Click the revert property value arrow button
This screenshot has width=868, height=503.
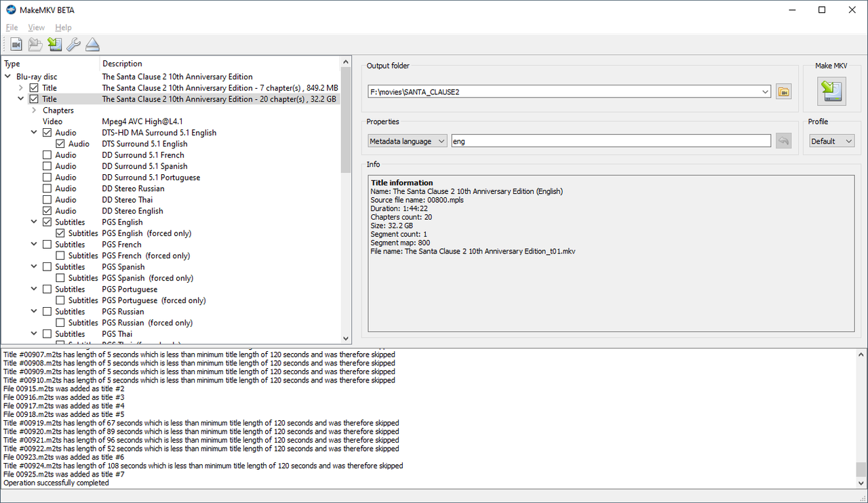coord(783,141)
